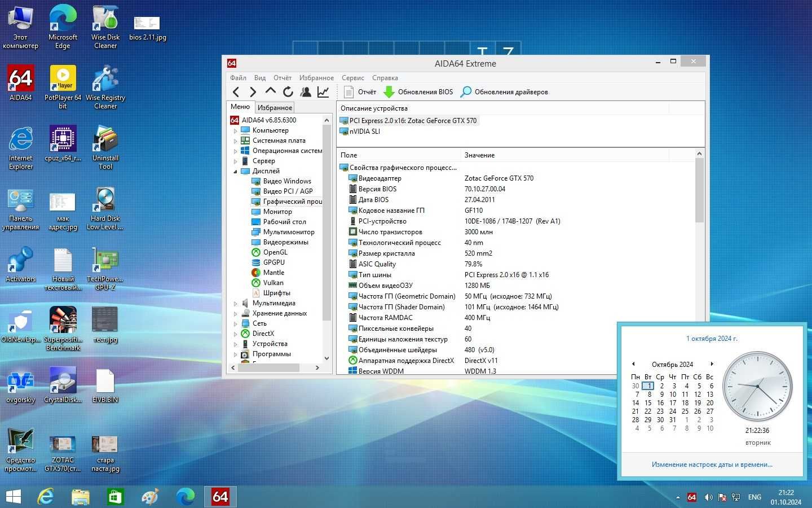812x508 pixels.
Task: Open the Windows Start button
Action: click(13, 497)
